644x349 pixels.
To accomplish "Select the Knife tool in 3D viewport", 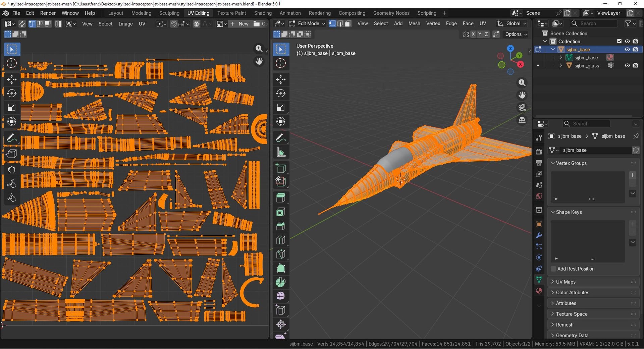I will pos(281,254).
